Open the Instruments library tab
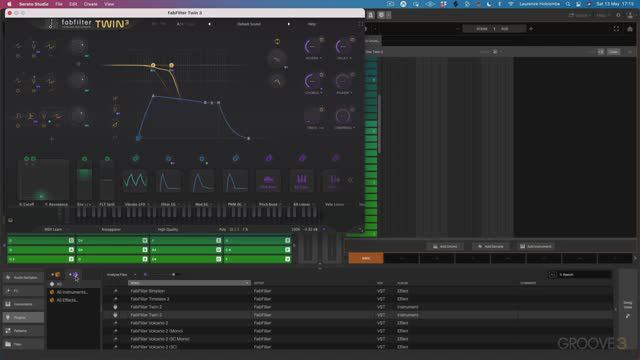Viewport: 640px width, 360px height. coord(23,304)
